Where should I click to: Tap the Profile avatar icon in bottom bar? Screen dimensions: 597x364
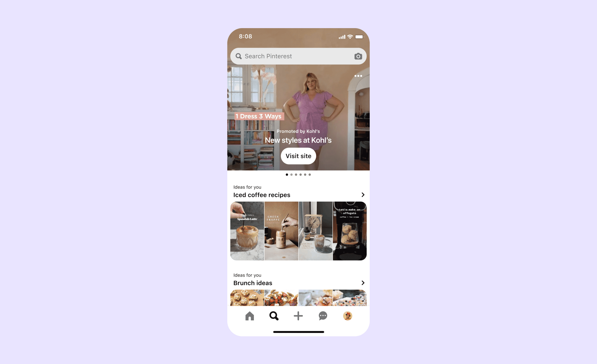coord(348,315)
